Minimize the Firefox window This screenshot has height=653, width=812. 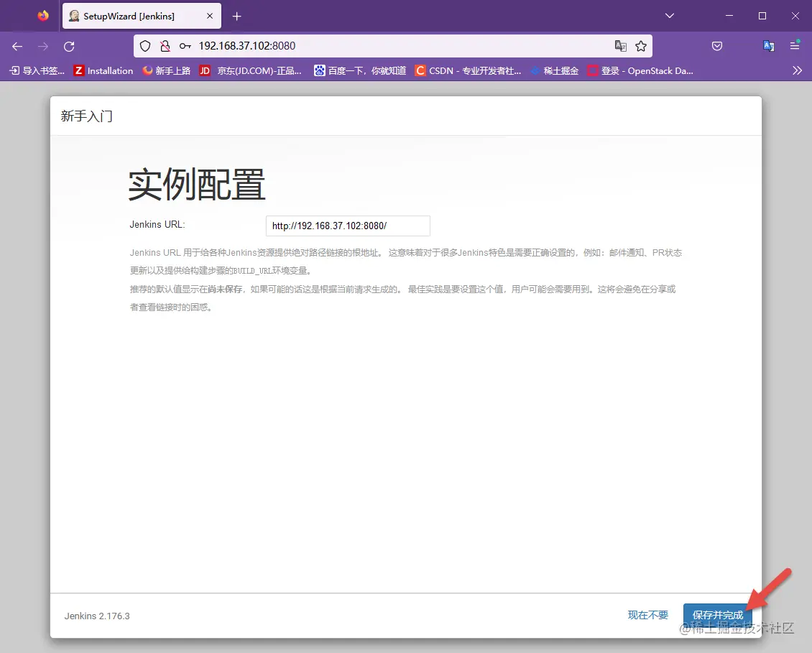729,16
